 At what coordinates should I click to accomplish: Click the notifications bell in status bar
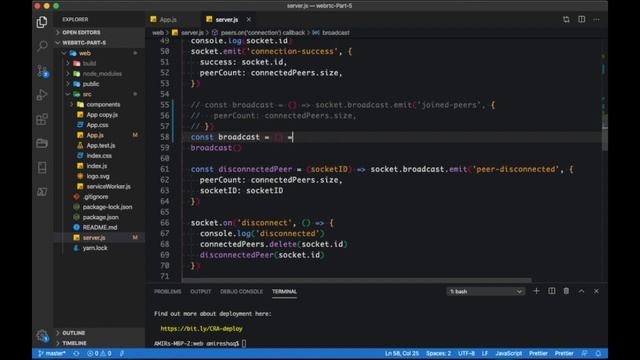(598, 353)
